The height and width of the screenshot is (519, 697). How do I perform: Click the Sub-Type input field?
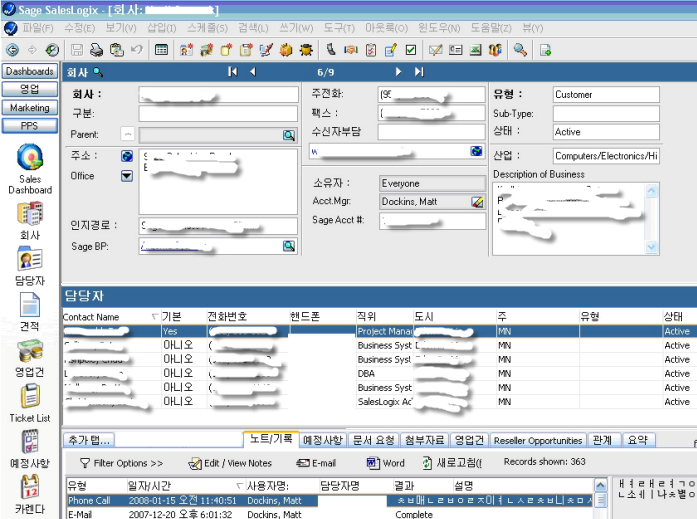[x=606, y=113]
